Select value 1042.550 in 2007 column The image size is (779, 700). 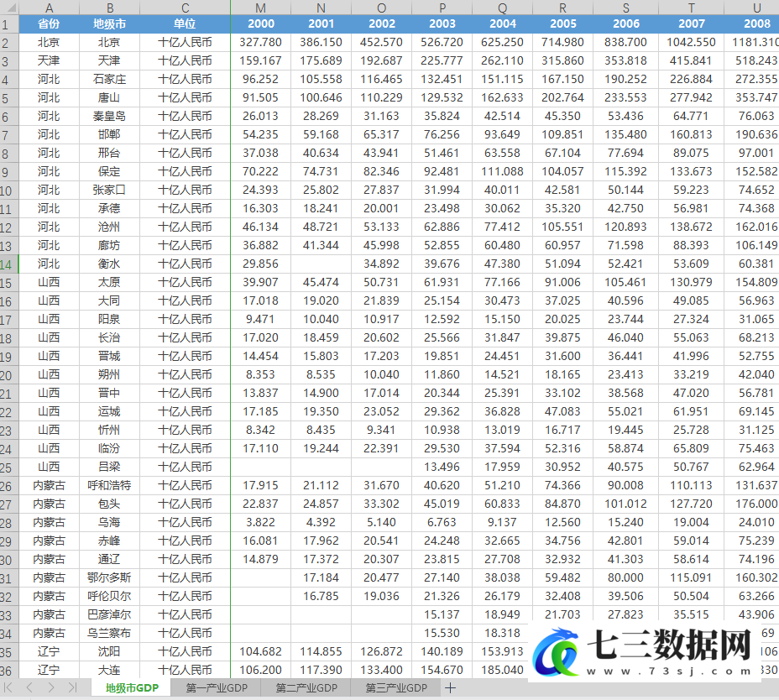point(691,43)
